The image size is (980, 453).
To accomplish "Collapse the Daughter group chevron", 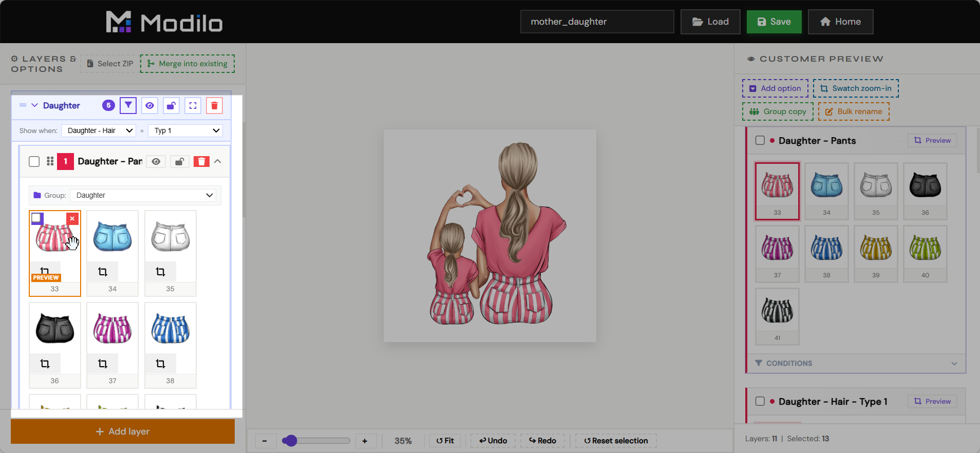I will [34, 105].
